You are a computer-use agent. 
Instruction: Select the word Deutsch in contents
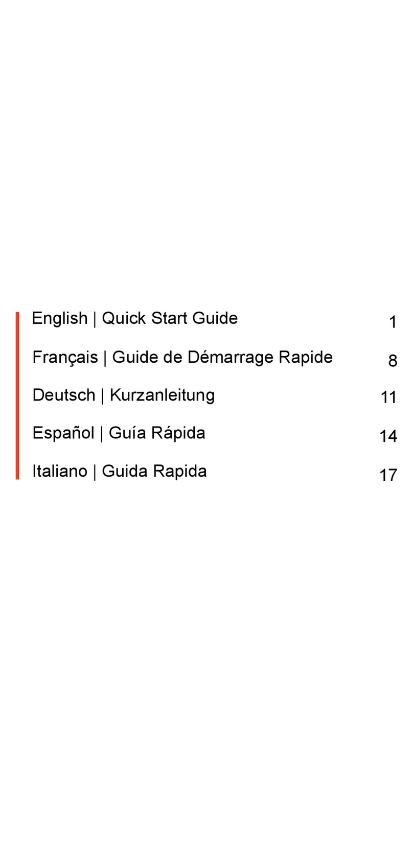coord(64,395)
